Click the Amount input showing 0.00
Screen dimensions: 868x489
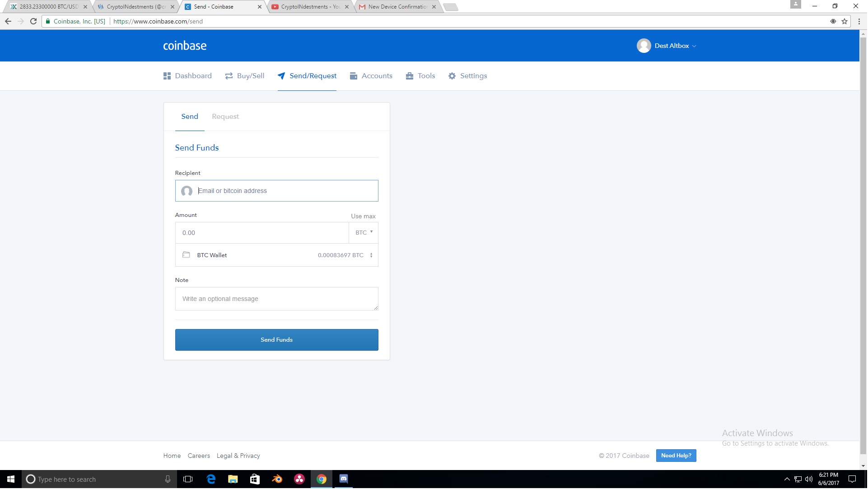pos(262,233)
